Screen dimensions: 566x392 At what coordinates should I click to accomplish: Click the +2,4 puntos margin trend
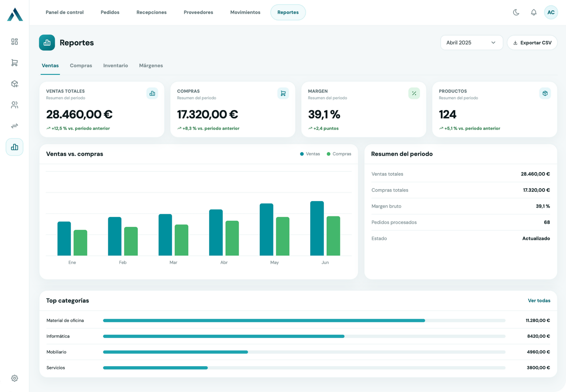[x=323, y=128]
